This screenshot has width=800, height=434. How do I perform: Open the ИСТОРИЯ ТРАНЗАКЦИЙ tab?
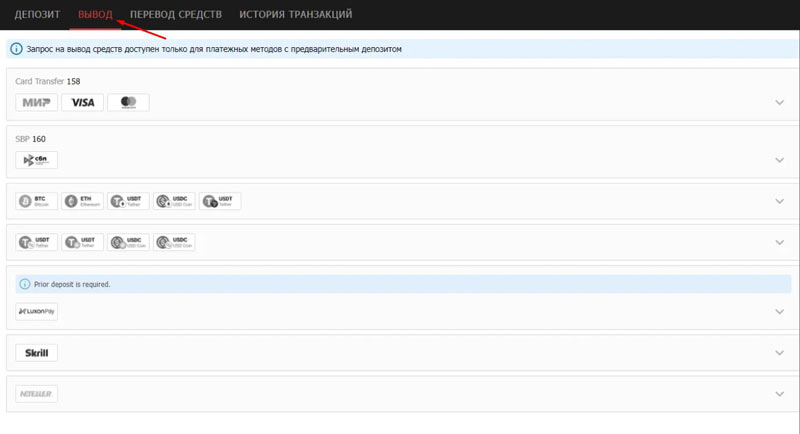click(x=295, y=14)
